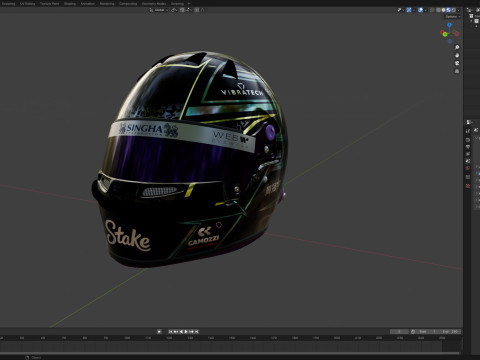The image size is (480, 360).
Task: Open the Shading workspace tab
Action: pyautogui.click(x=70, y=4)
